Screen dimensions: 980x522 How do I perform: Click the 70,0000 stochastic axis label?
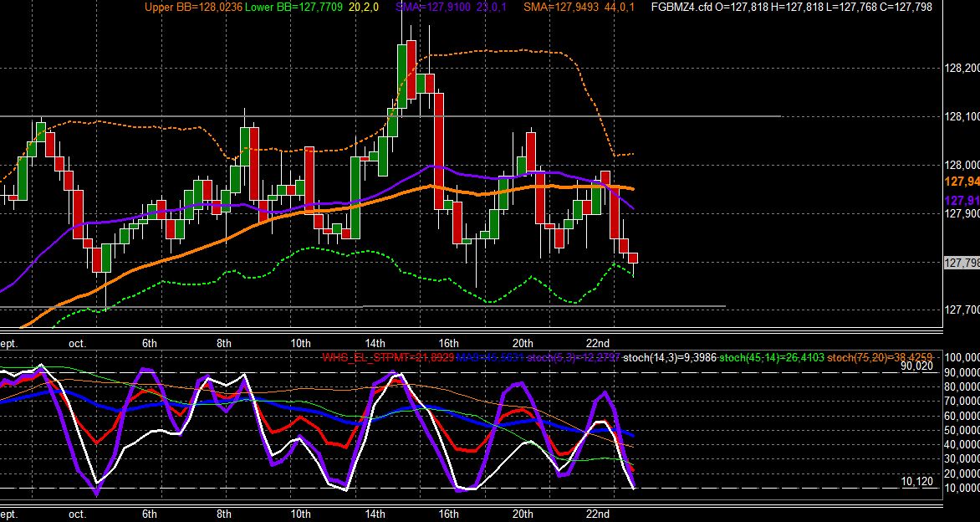tap(962, 402)
